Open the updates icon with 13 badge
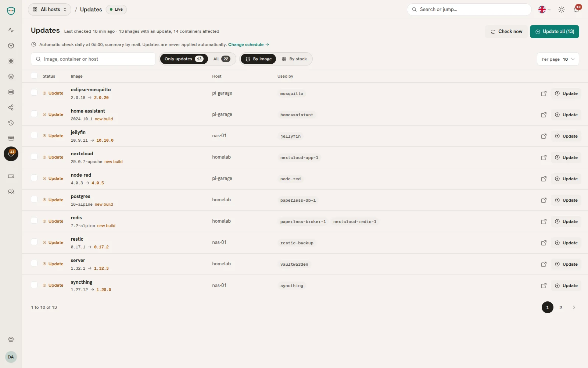The width and height of the screenshot is (588, 368). click(x=11, y=154)
